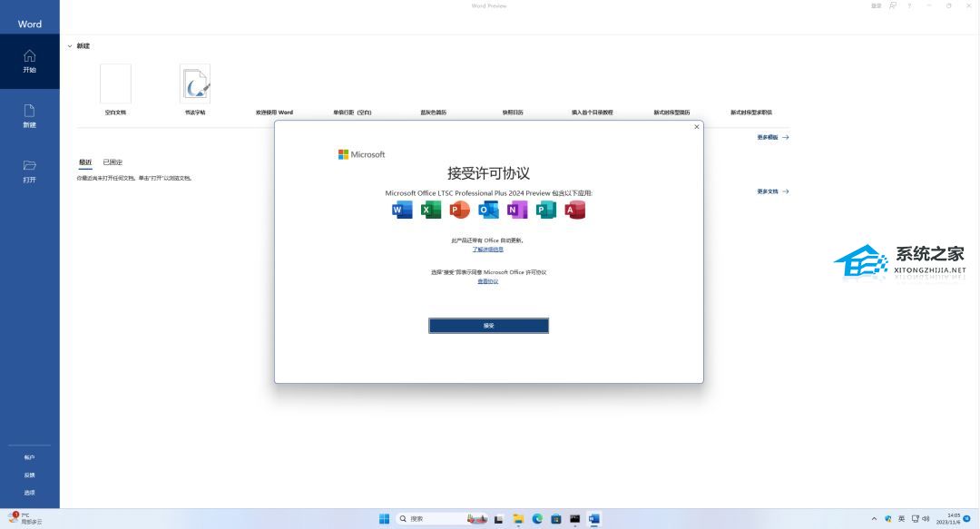This screenshot has width=980, height=529.
Task: Open the 了解详细信息 link in the dialog
Action: (487, 249)
